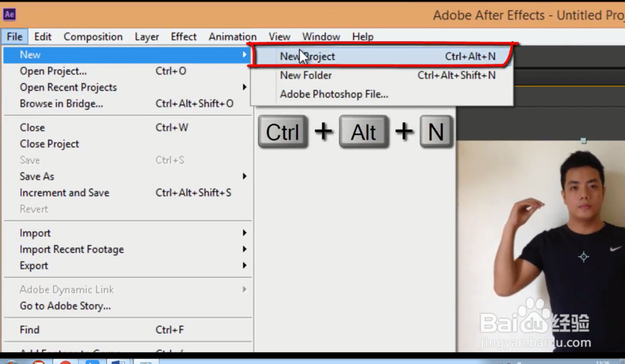Expand the New submenu entry
Screen dimensions: 625x364
point(127,54)
